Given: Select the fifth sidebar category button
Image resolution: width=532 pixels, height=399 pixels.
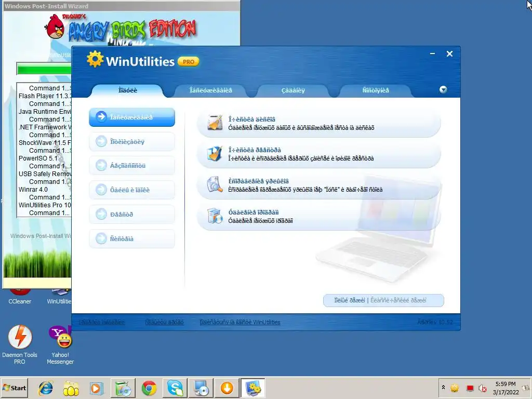Looking at the screenshot, I should pyautogui.click(x=132, y=214).
